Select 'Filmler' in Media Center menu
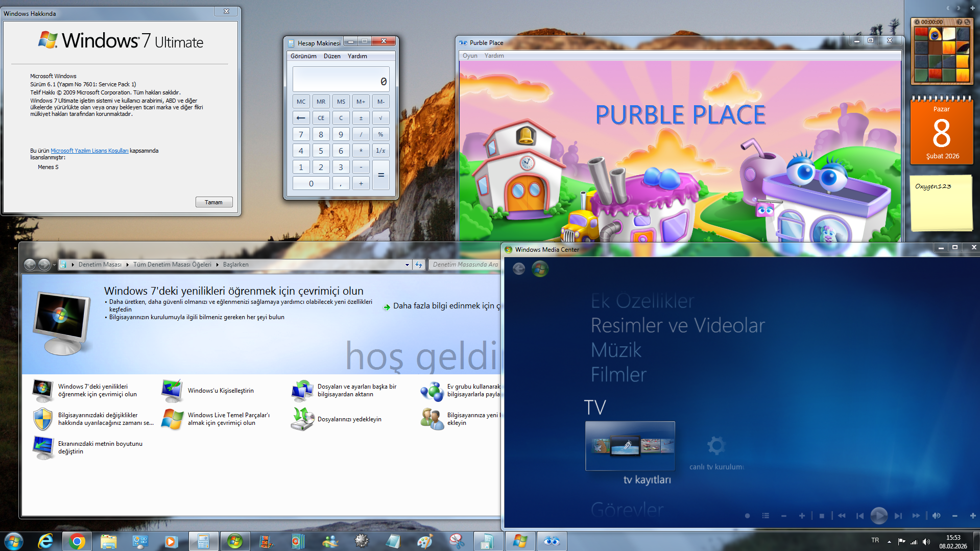 point(618,374)
